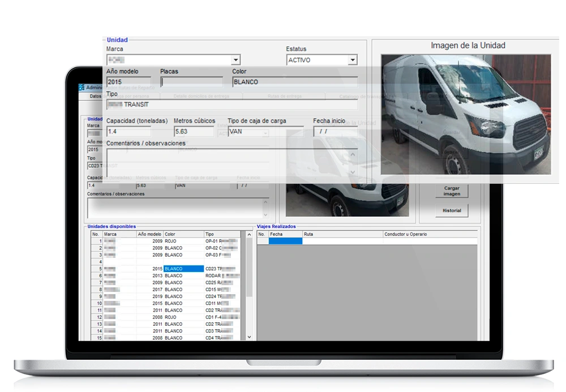
Task: Select row 12, the 2008 ROJO CD1 unit
Action: pyautogui.click(x=166, y=317)
